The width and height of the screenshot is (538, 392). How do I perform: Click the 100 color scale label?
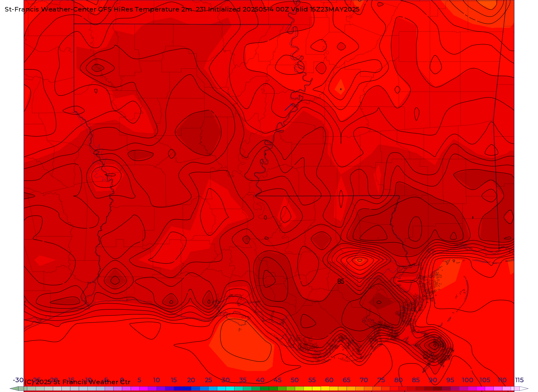click(x=468, y=380)
